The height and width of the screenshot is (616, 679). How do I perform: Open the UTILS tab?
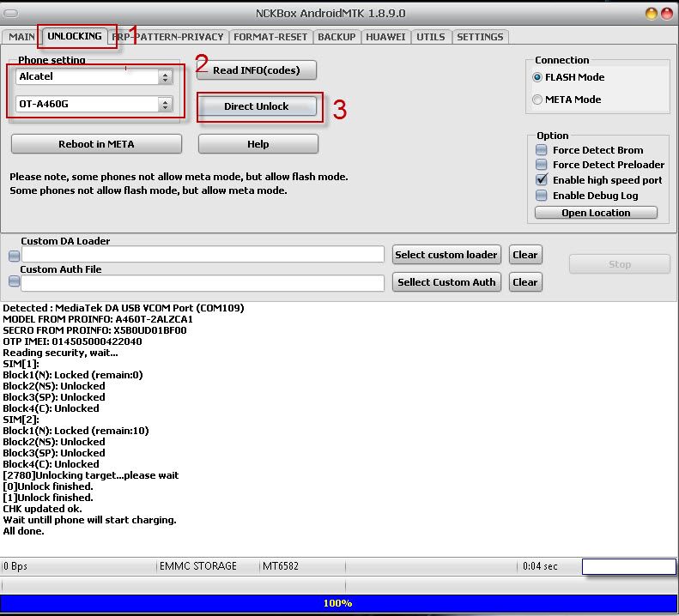pos(430,37)
